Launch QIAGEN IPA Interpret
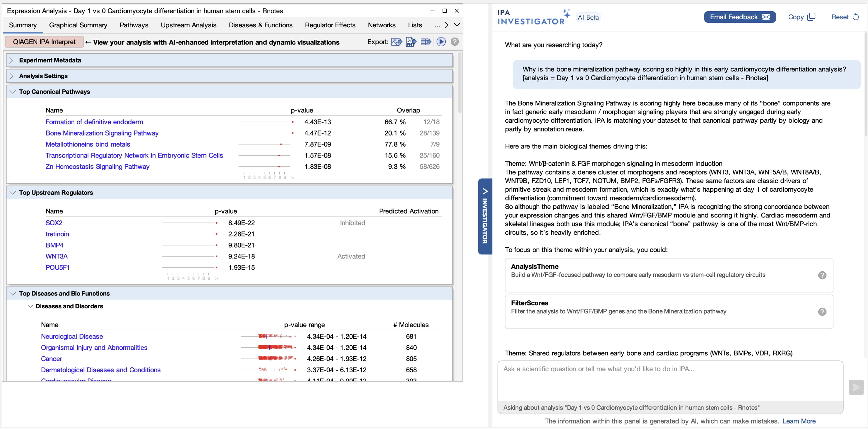The width and height of the screenshot is (868, 430). [x=44, y=42]
